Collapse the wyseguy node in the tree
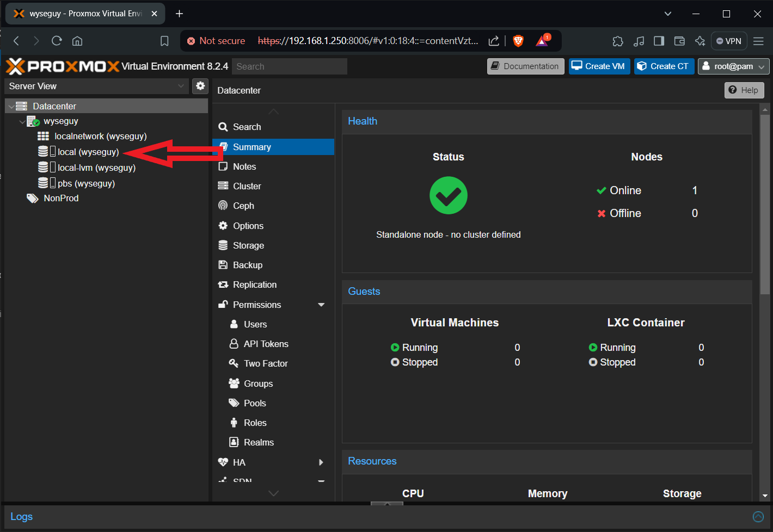 (22, 122)
